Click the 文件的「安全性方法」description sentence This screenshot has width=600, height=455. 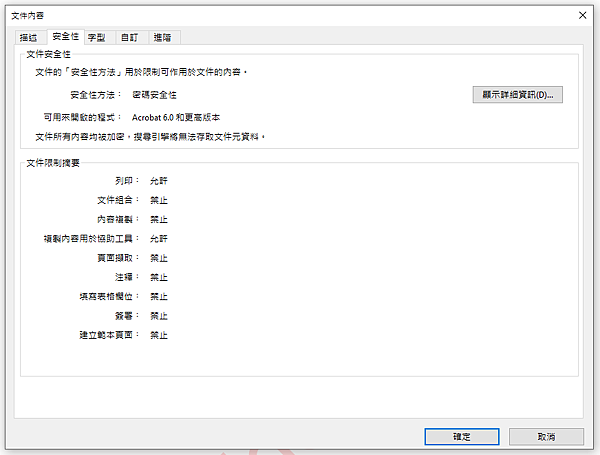(141, 72)
